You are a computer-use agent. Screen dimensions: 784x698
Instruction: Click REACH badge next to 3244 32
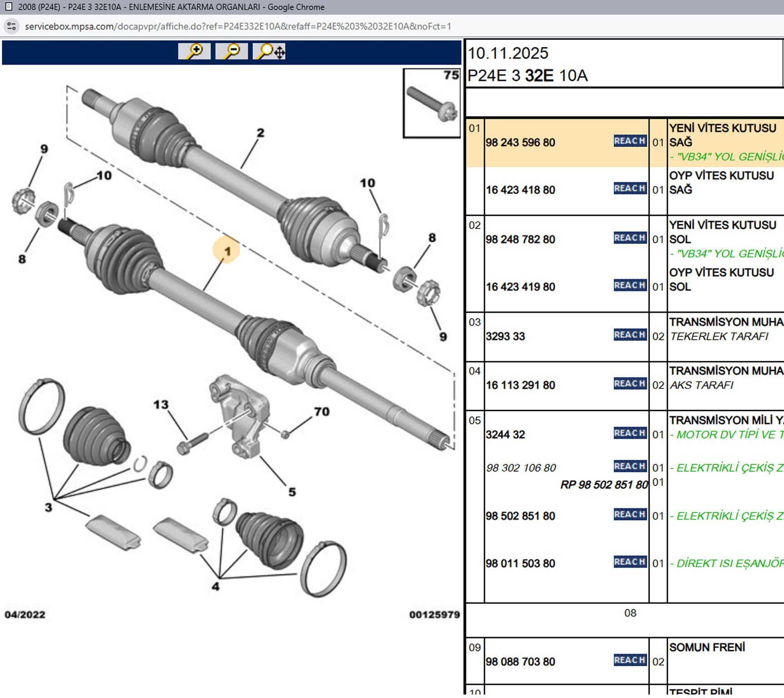pos(630,433)
